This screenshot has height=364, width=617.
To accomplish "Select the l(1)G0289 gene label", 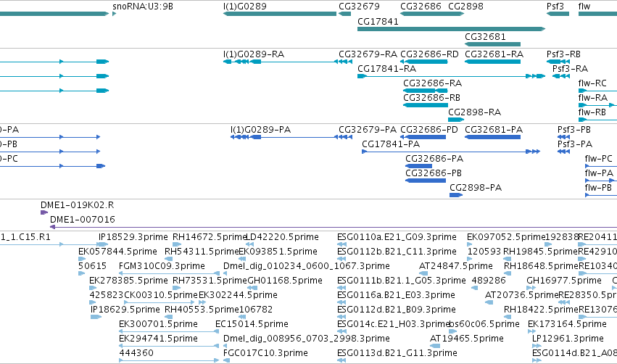I will click(245, 7).
